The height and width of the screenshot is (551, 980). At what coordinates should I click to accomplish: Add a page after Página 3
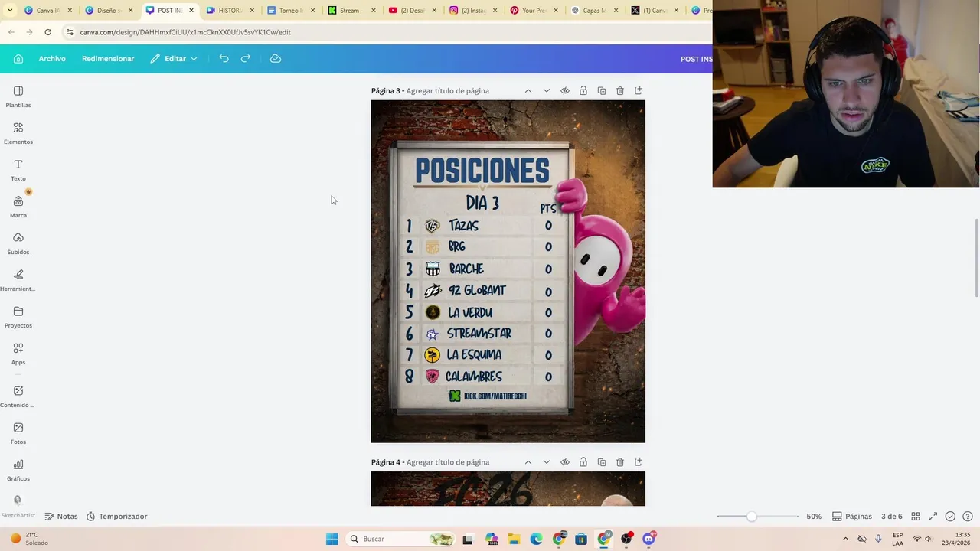coord(639,91)
